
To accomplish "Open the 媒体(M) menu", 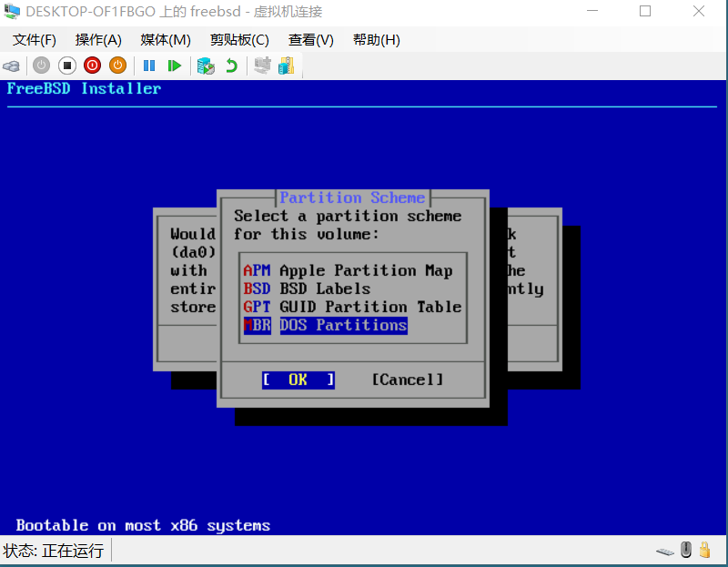I will [166, 40].
